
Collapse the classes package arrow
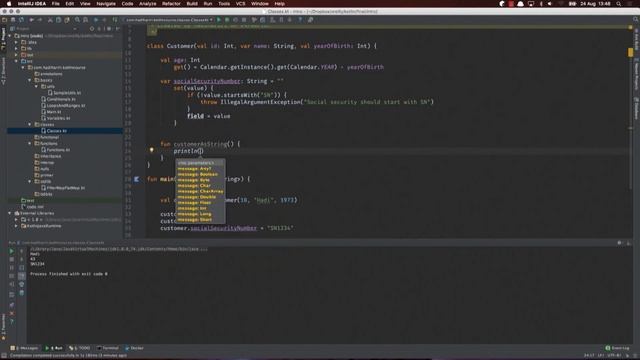click(x=30, y=124)
